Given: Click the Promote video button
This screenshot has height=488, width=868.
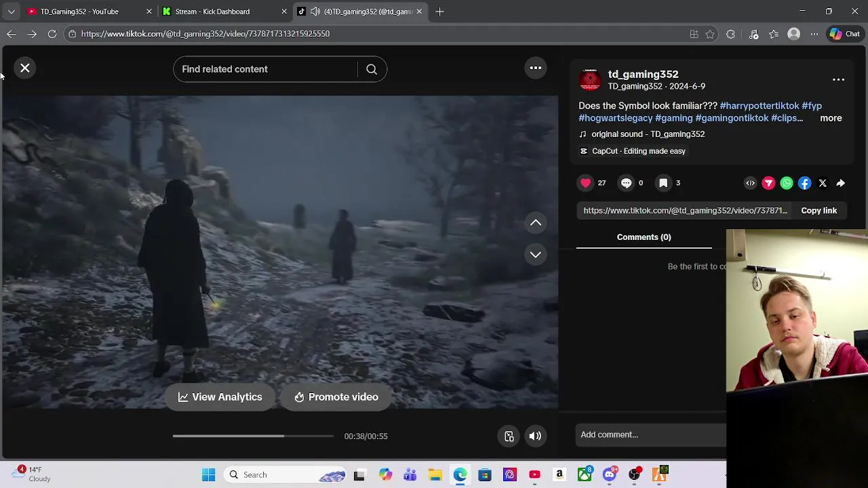Looking at the screenshot, I should pos(336,397).
